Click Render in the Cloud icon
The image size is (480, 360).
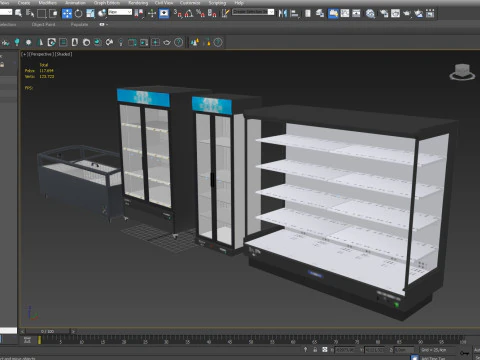click(x=419, y=13)
